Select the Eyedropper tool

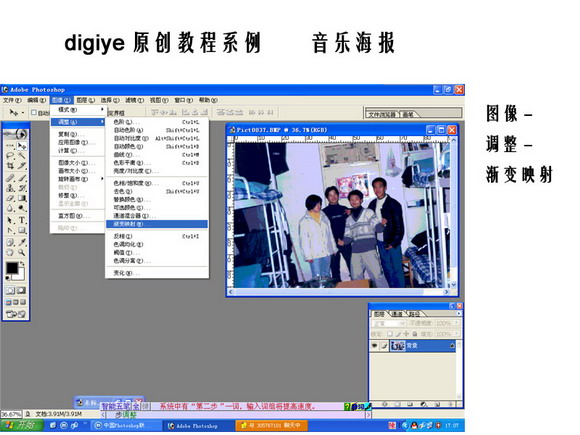pyautogui.click(x=22, y=242)
